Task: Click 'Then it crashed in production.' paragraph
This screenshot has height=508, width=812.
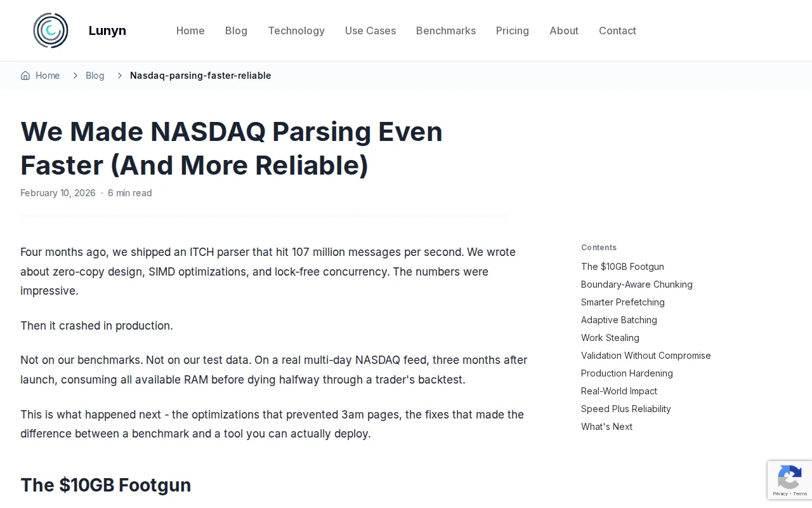Action: click(x=96, y=326)
